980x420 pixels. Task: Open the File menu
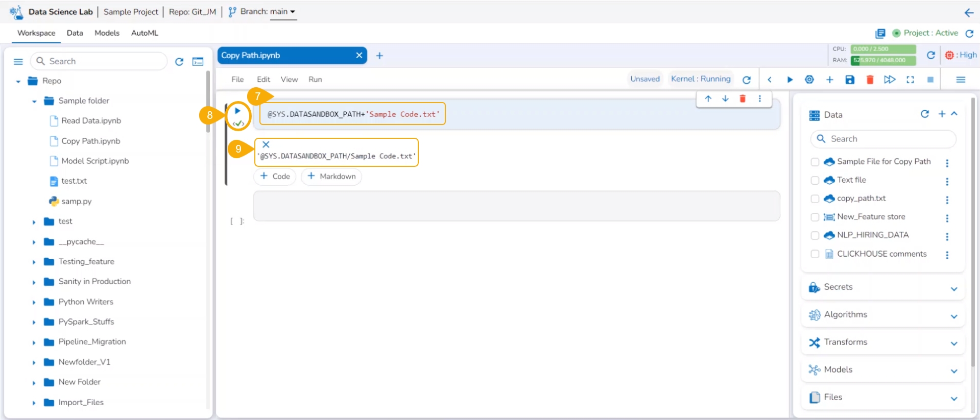237,80
